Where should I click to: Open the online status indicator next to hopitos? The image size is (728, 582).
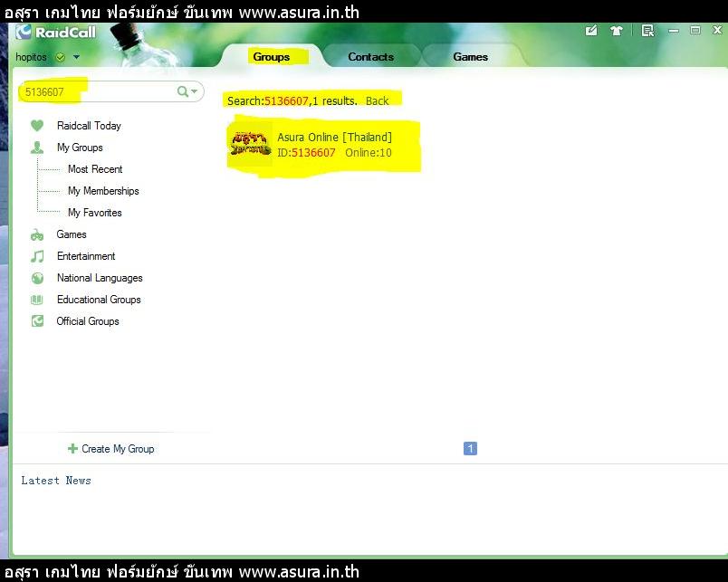[x=60, y=57]
